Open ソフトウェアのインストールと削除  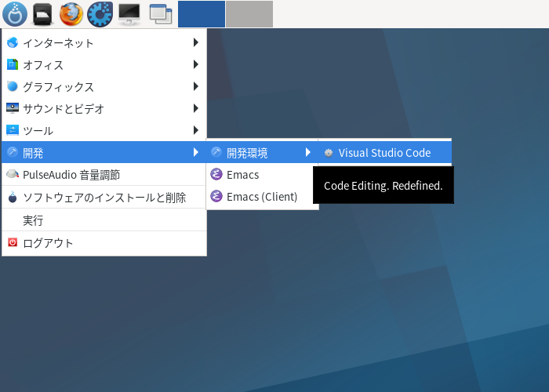coord(104,198)
